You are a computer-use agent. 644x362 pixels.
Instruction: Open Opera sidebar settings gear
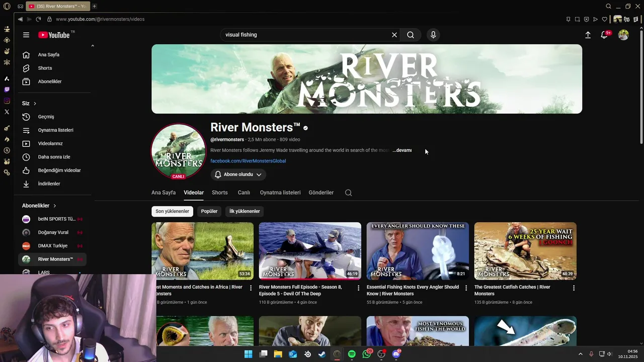pyautogui.click(x=7, y=172)
